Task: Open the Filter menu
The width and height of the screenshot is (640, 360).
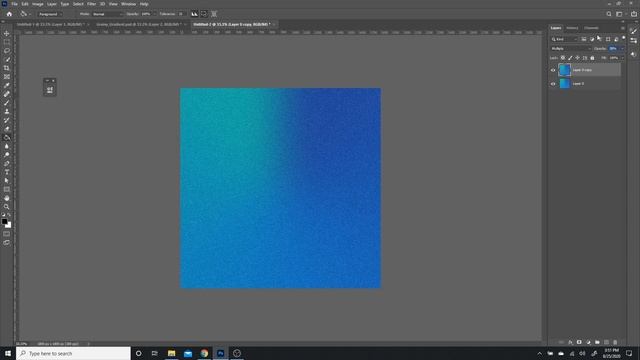Action: click(x=91, y=4)
